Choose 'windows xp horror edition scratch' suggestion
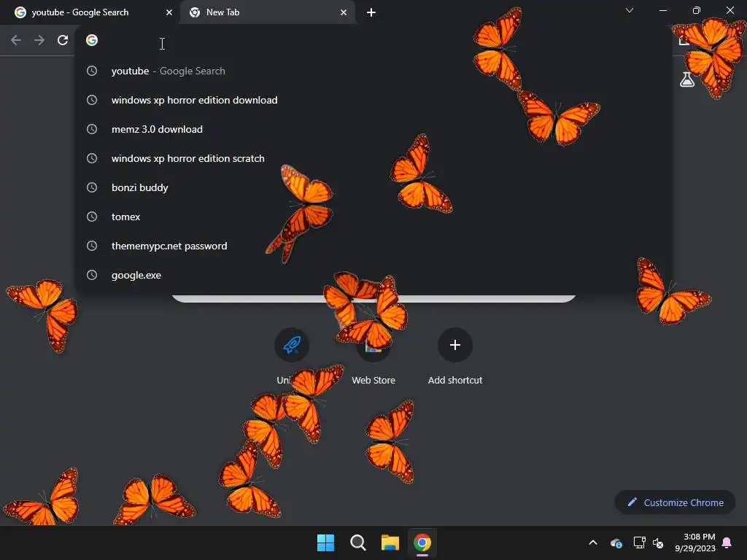747x560 pixels. pyautogui.click(x=373, y=158)
